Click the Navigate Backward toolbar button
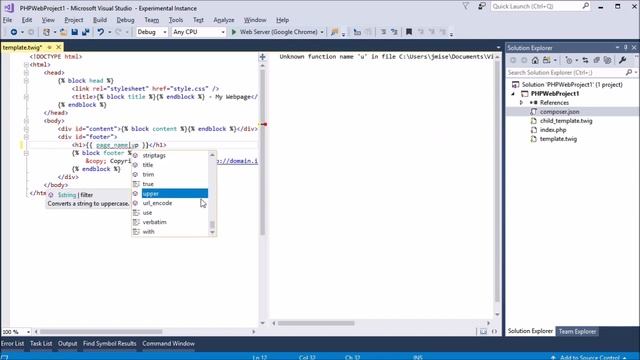 point(13,32)
